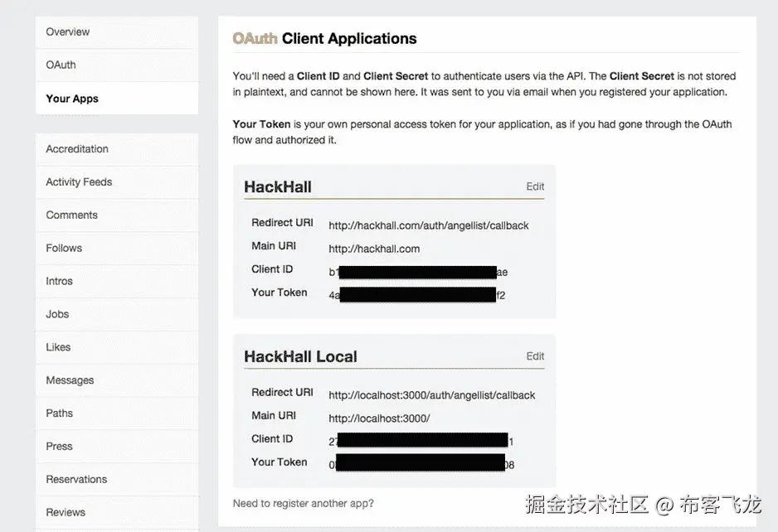Open Paths section
This screenshot has height=532, width=778.
(x=117, y=414)
